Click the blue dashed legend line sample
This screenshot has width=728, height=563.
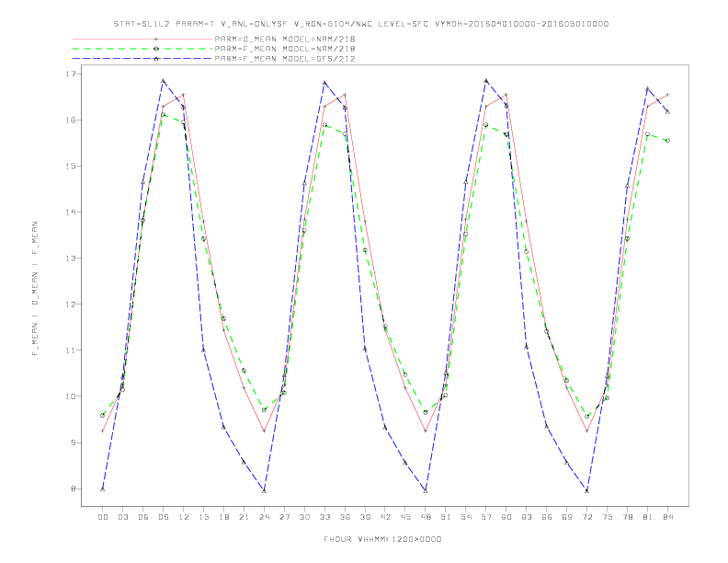(142, 59)
